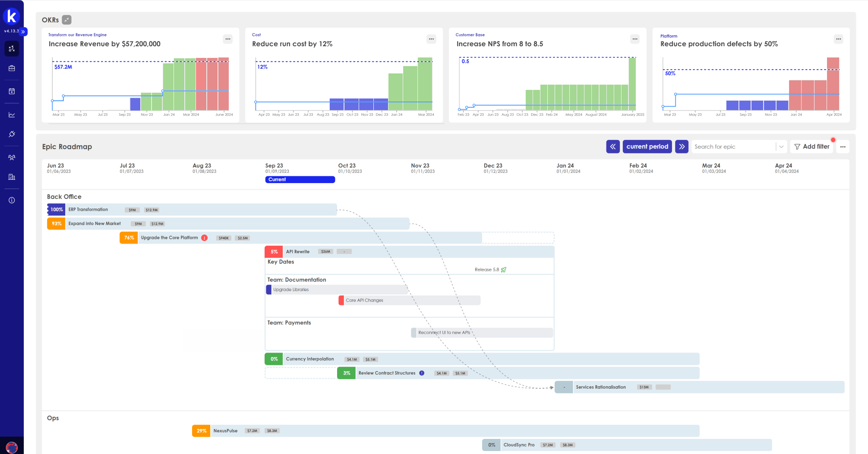Open the teams people sidebar icon
This screenshot has width=868, height=454.
pyautogui.click(x=12, y=158)
